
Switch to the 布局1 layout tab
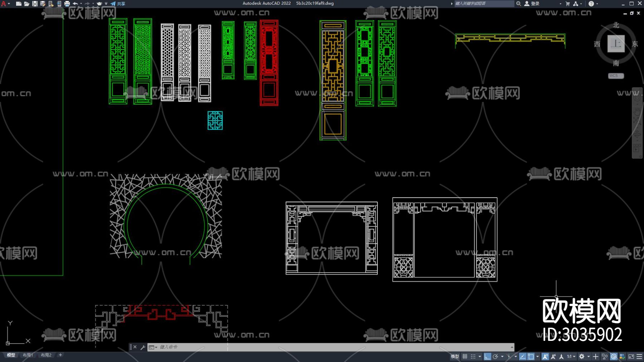point(28,355)
